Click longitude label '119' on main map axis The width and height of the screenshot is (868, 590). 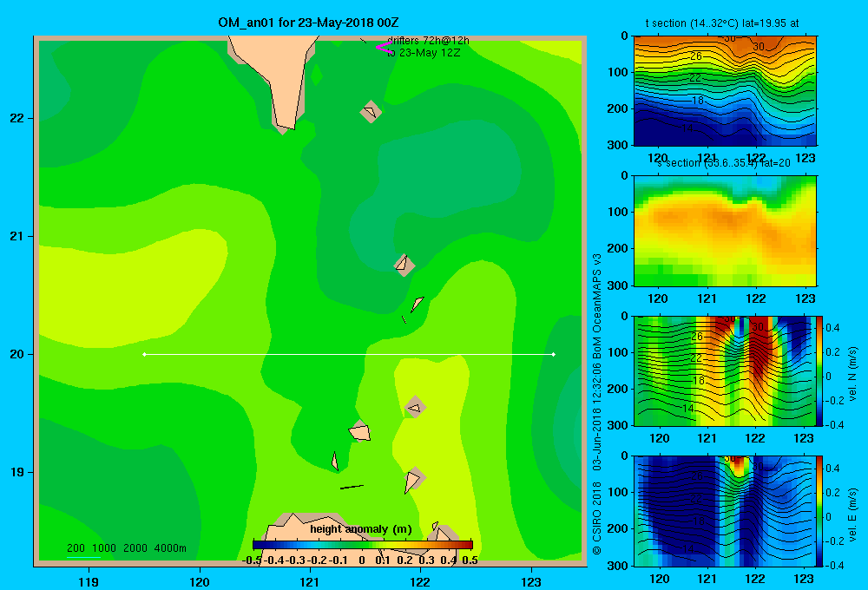click(89, 581)
